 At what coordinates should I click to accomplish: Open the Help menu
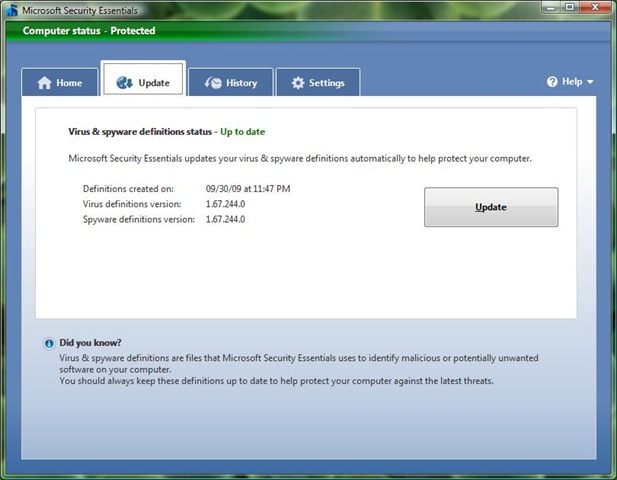click(x=570, y=82)
